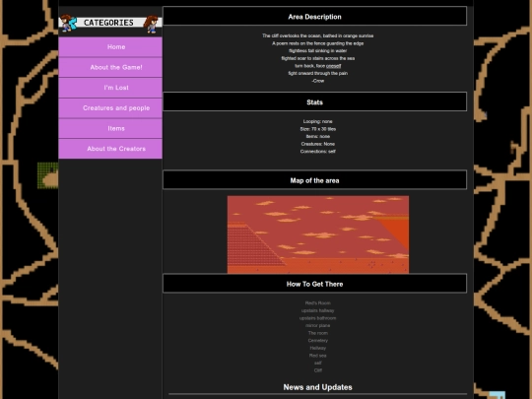Click the Map of the area header
The image size is (532, 399).
(315, 180)
